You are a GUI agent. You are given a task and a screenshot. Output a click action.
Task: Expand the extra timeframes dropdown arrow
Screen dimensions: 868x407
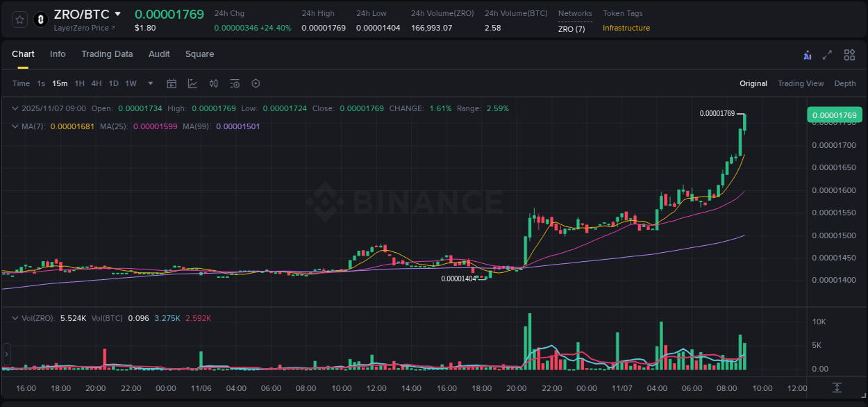point(149,83)
